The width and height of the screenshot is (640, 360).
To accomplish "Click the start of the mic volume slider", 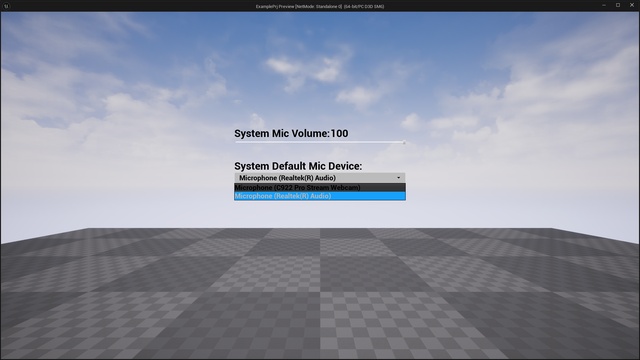I will pos(236,142).
